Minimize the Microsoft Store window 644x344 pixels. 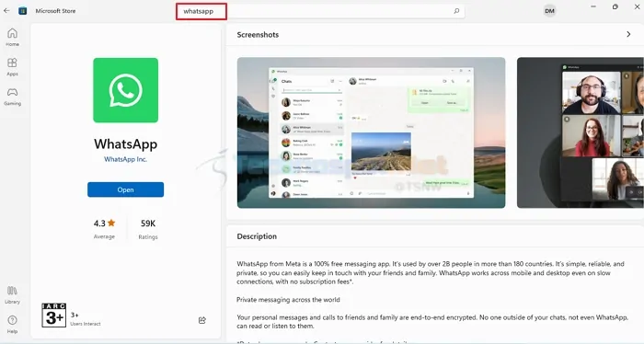(x=593, y=6)
